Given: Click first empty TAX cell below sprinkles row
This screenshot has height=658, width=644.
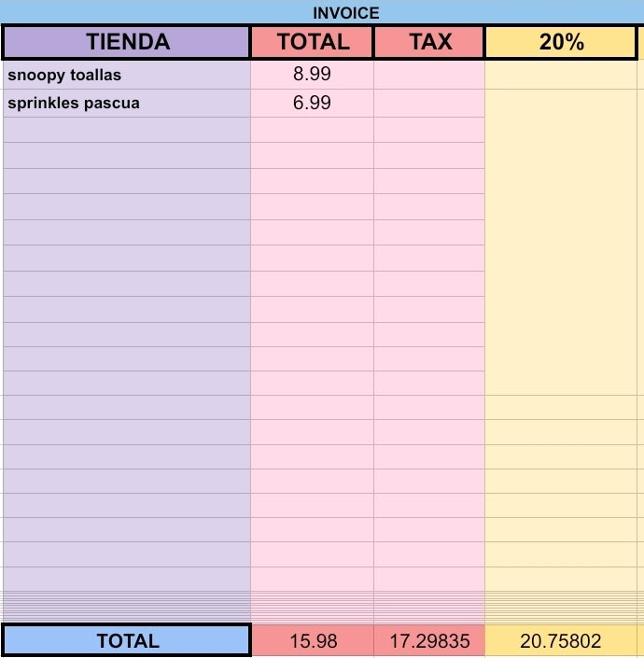Looking at the screenshot, I should tap(429, 130).
